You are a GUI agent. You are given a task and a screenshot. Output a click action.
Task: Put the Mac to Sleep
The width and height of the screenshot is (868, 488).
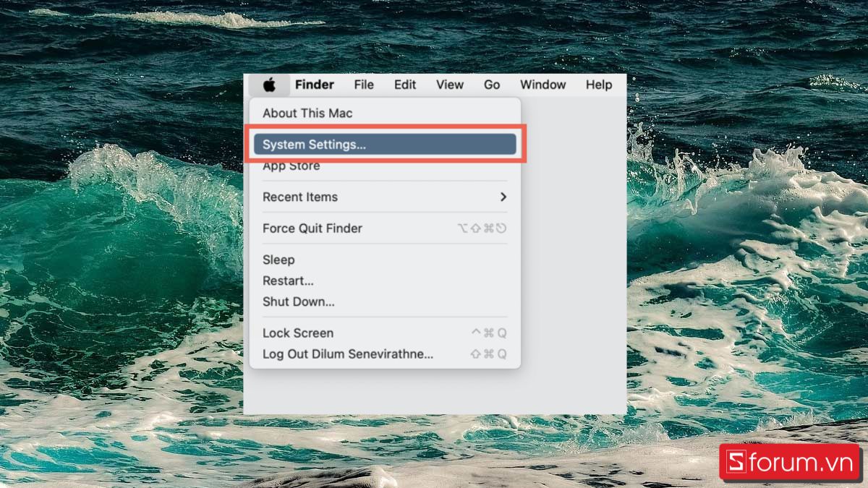click(x=278, y=260)
